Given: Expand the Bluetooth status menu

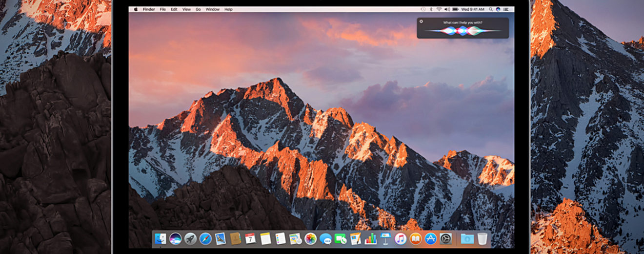Looking at the screenshot, I should point(431,9).
